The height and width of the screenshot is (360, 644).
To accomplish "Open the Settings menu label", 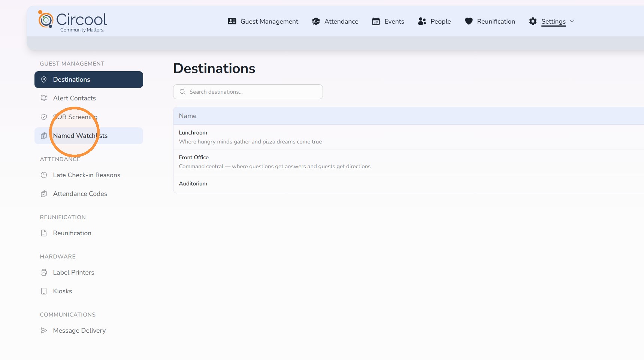I will click(553, 21).
